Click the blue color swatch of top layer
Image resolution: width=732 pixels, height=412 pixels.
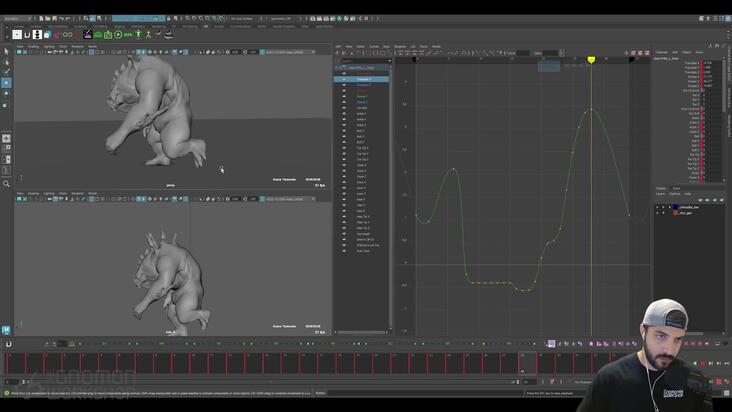point(675,207)
